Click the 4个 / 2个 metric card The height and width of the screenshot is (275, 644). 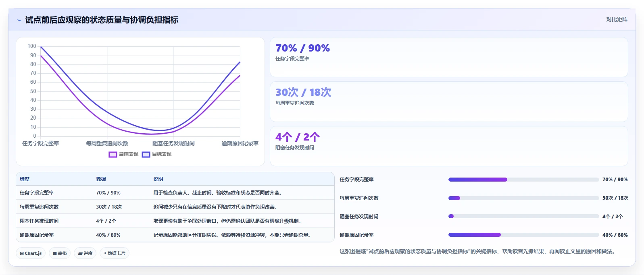[449, 146]
